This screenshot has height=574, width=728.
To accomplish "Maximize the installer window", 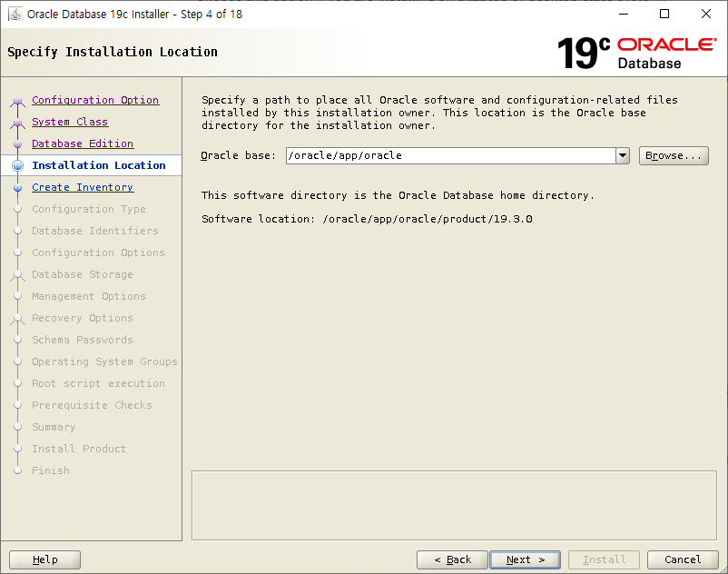I will pos(664,14).
